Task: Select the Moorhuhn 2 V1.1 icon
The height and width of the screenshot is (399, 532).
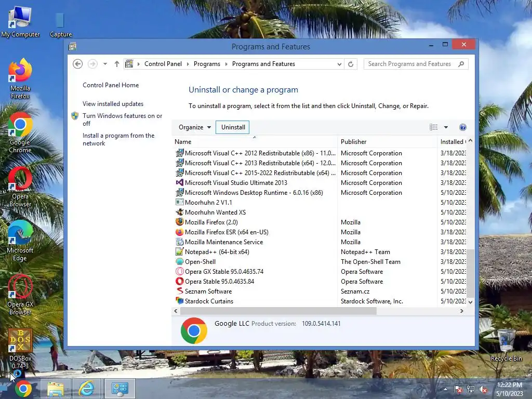Action: coord(179,202)
